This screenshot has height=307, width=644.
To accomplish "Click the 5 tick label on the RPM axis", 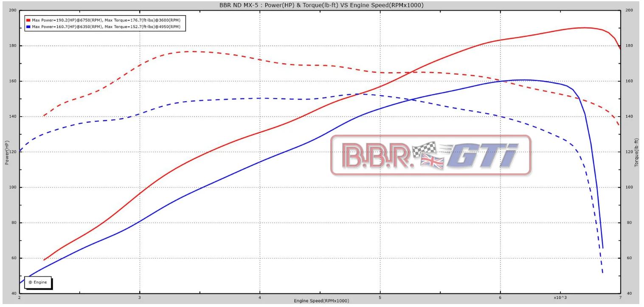I will [380, 298].
